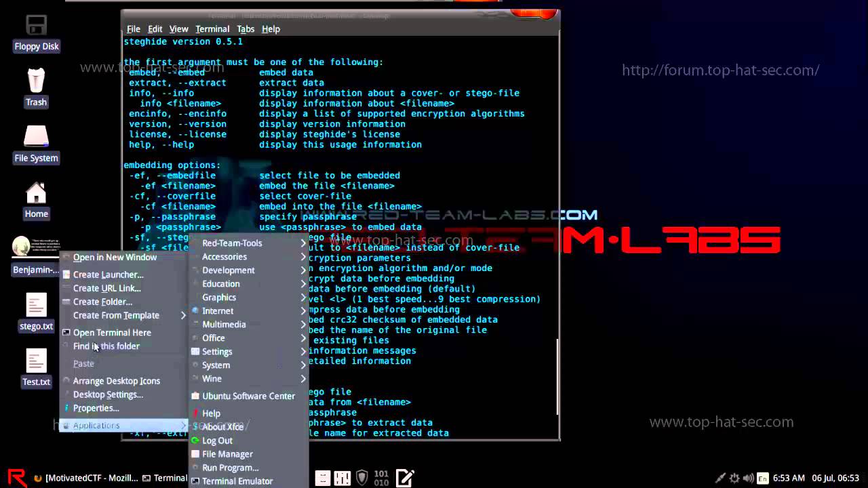The height and width of the screenshot is (488, 868).
Task: Expand the Applications submenu entry
Action: [x=123, y=426]
